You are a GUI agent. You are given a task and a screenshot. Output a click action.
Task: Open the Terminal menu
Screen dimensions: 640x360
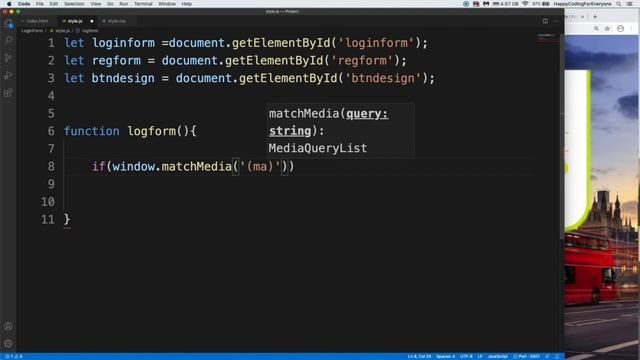click(x=143, y=4)
